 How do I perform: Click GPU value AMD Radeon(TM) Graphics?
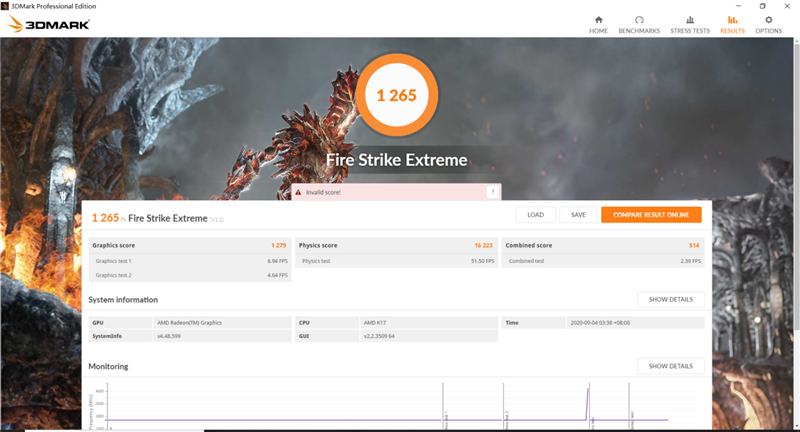coord(189,323)
